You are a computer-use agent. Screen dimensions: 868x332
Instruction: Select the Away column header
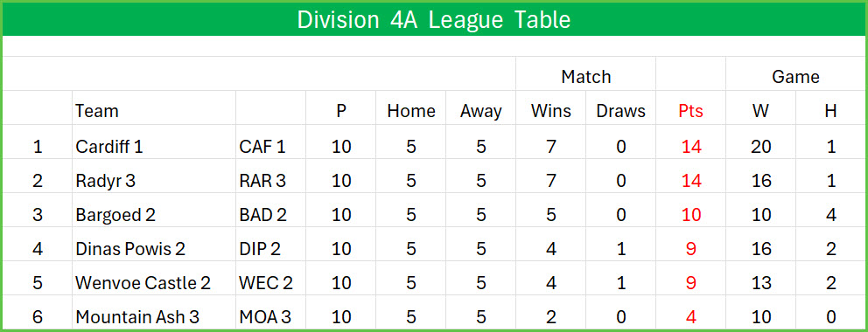click(x=480, y=111)
